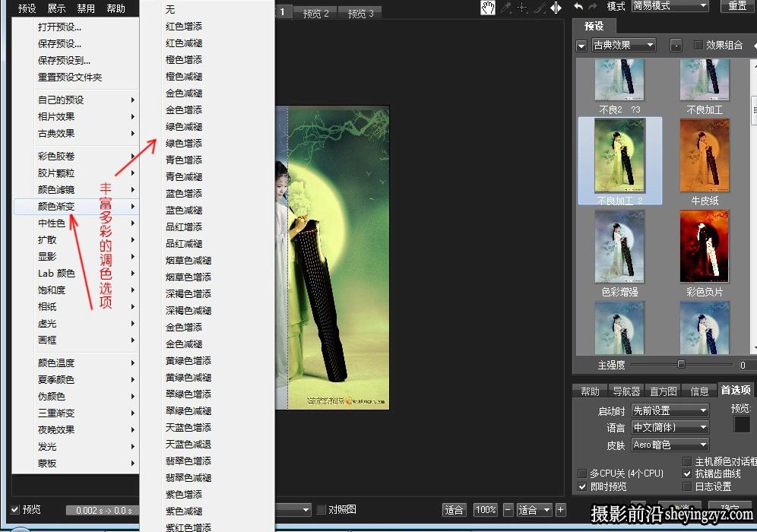The height and width of the screenshot is (532, 757).
Task: Open the 语言 中文(简体) dropdown
Action: [x=670, y=428]
